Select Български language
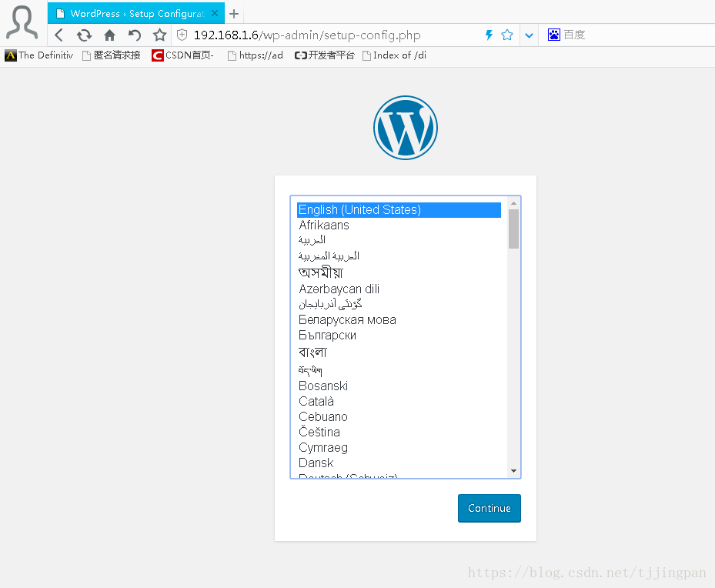This screenshot has height=588, width=715. [399, 335]
